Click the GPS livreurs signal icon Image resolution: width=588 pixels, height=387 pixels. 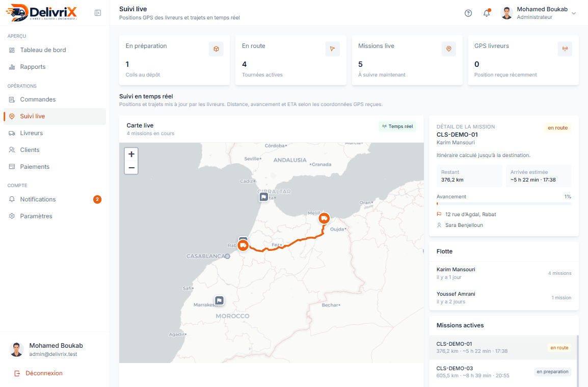coord(565,49)
